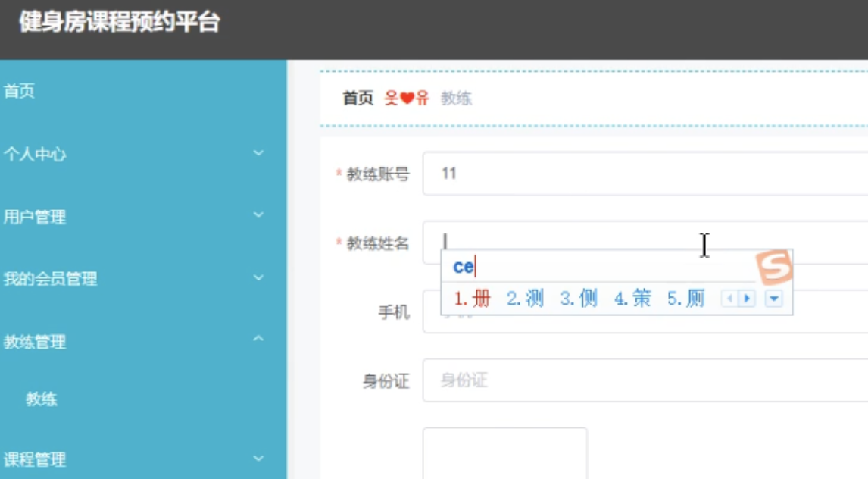Click the 手机 field label
The height and width of the screenshot is (479, 868).
click(x=394, y=312)
